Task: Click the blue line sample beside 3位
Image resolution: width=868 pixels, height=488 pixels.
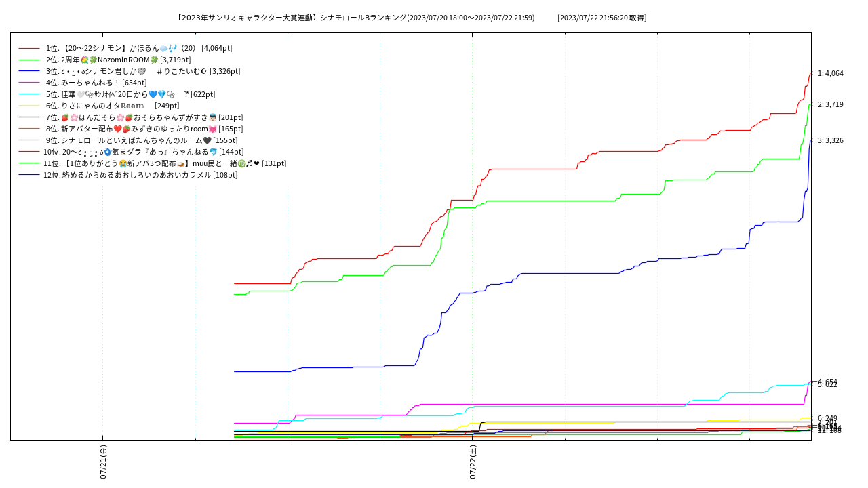Action: pyautogui.click(x=29, y=72)
